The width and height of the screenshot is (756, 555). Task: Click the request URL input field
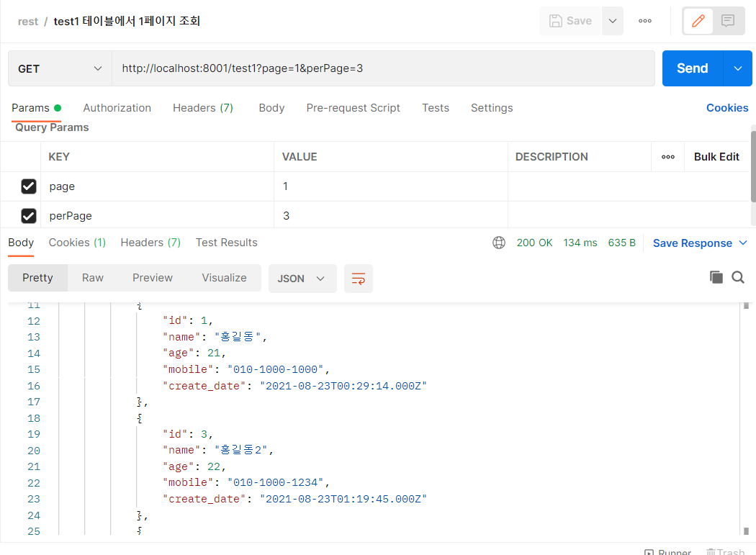tap(383, 68)
